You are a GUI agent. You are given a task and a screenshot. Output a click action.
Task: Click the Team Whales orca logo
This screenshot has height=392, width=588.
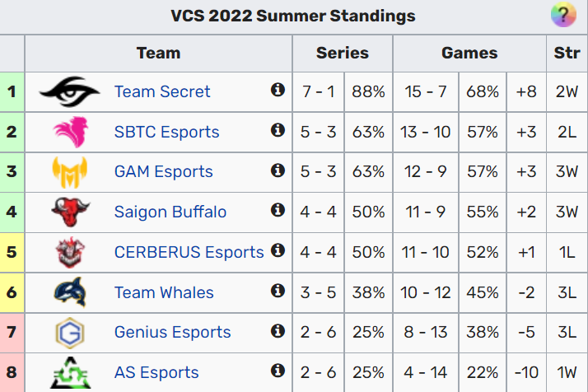[x=70, y=292]
